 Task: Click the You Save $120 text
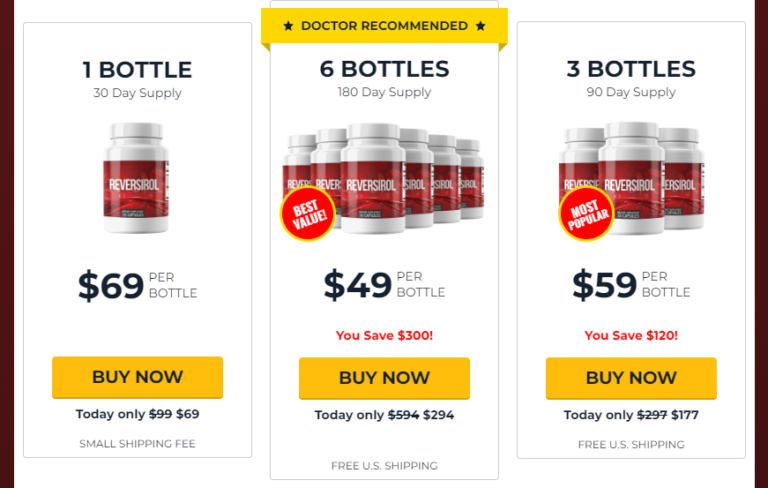pos(631,336)
